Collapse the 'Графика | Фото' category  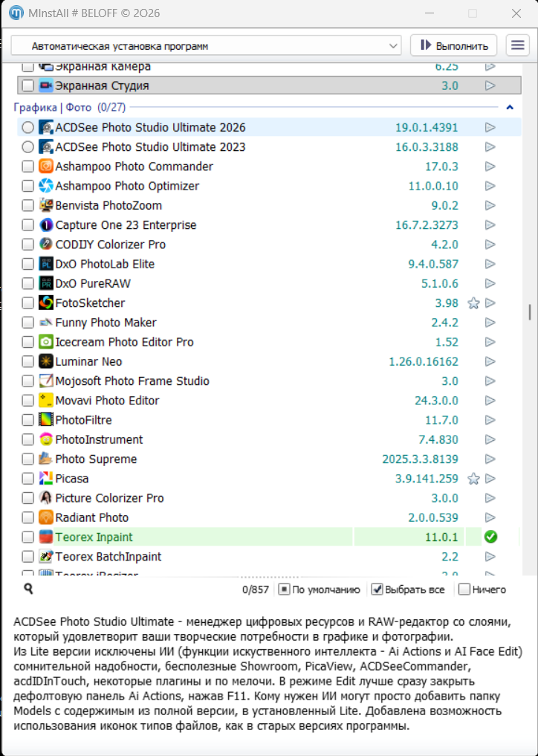pos(510,107)
